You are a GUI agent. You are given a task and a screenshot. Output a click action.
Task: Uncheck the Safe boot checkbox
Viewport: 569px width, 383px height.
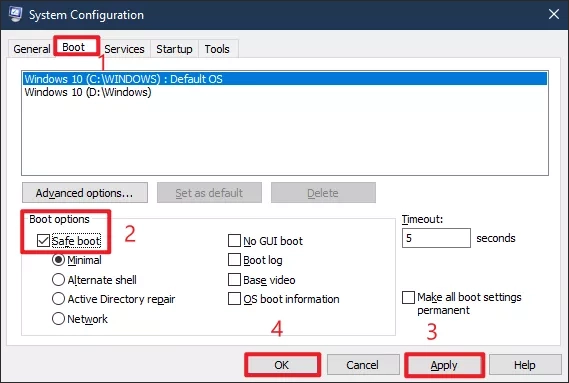click(x=44, y=240)
